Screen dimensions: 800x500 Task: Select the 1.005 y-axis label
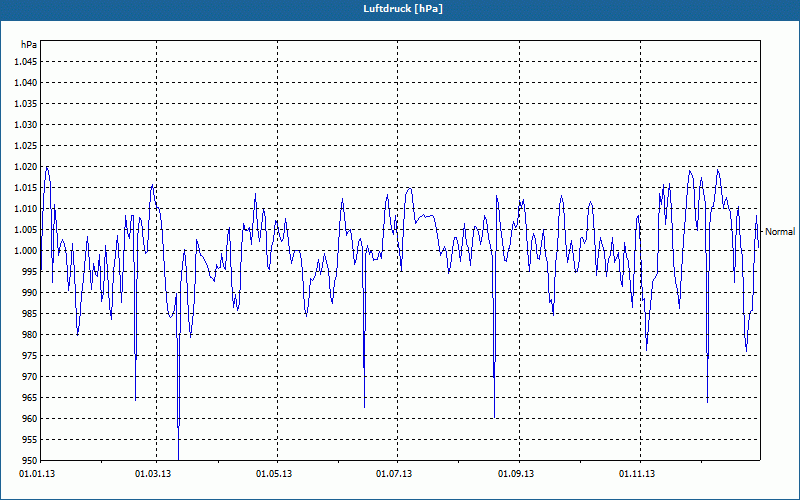[25, 230]
